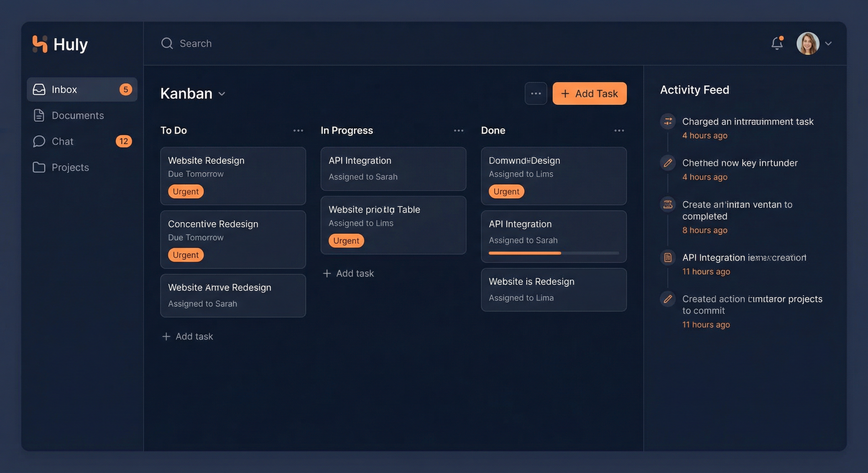Click the icon beside 'Charged an intrrauimment task'
Screen dimensions: 868x473
[x=668, y=121]
